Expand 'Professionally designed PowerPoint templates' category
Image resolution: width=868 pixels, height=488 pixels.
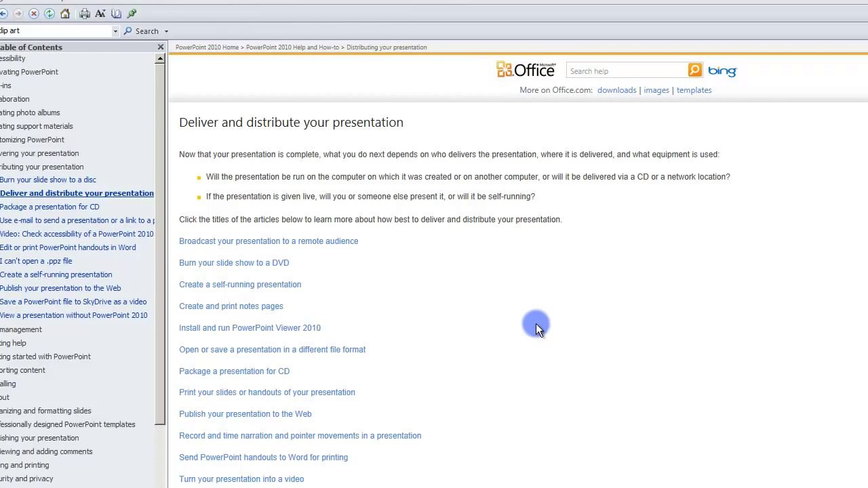point(68,424)
